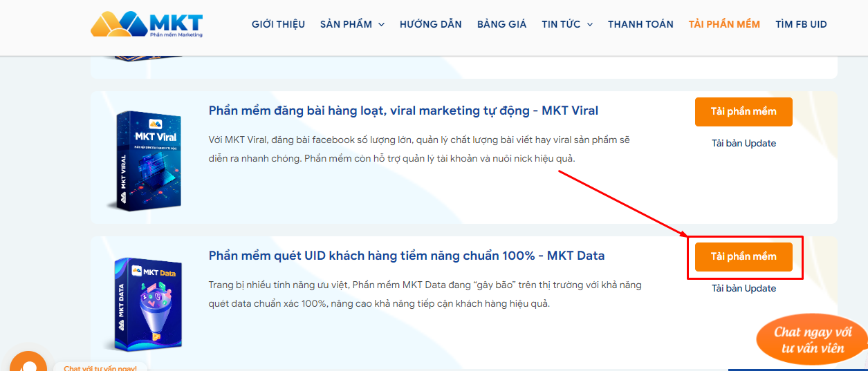This screenshot has width=868, height=371.
Task: Click 'Tải bản Update' link under MKT Data
Action: pyautogui.click(x=744, y=288)
